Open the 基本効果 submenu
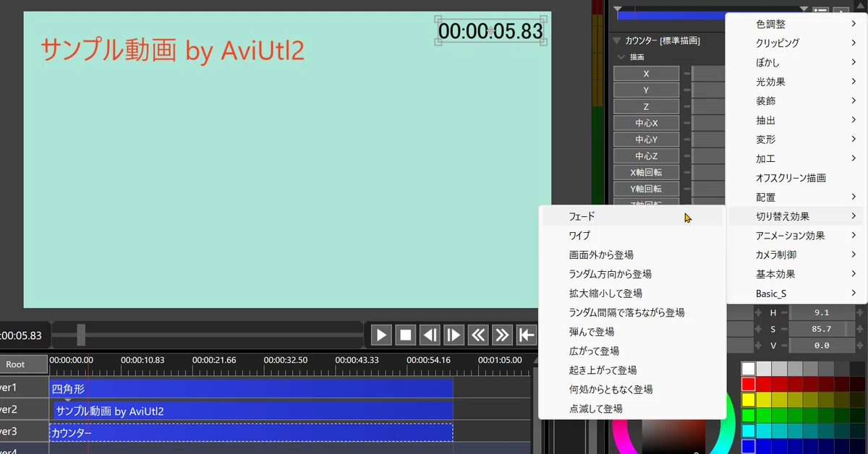This screenshot has width=868, height=454. (798, 274)
